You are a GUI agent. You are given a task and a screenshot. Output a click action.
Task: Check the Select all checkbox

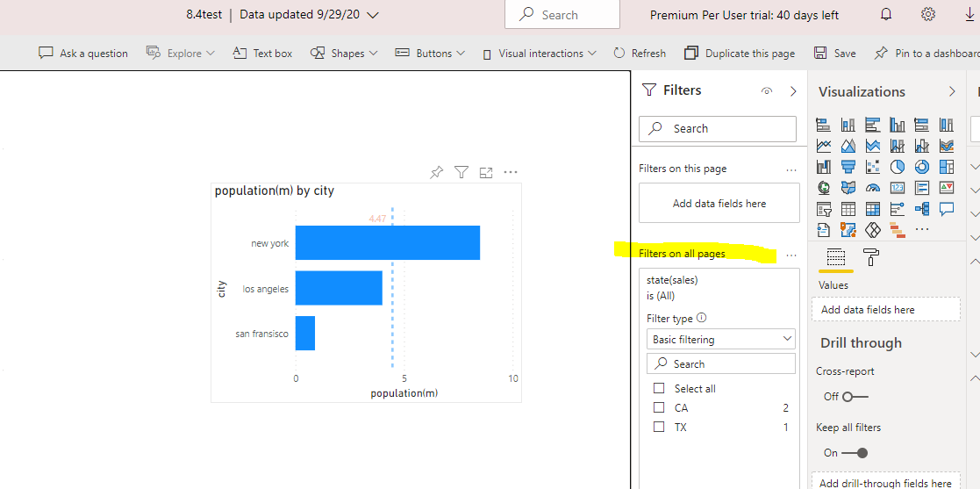coord(659,388)
